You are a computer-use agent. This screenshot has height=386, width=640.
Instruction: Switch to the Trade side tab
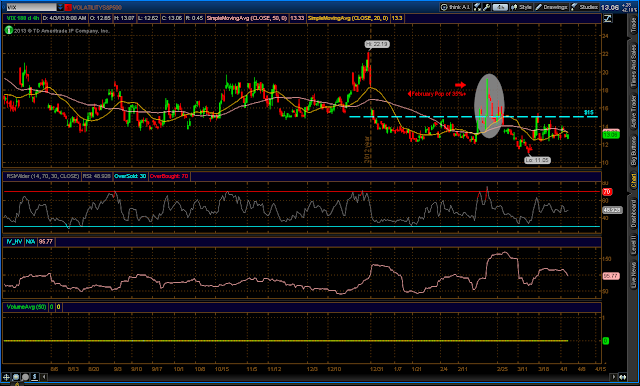click(x=633, y=25)
